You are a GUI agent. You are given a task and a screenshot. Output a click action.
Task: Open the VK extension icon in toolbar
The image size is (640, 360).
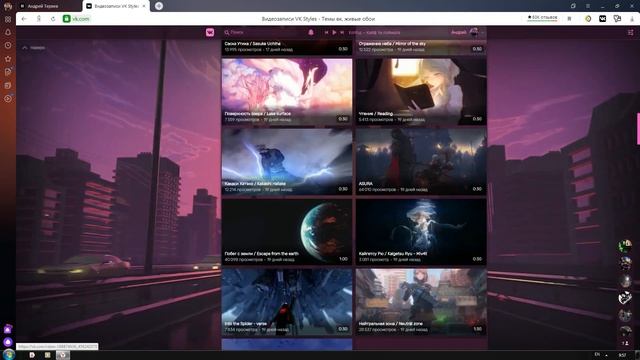pos(602,19)
